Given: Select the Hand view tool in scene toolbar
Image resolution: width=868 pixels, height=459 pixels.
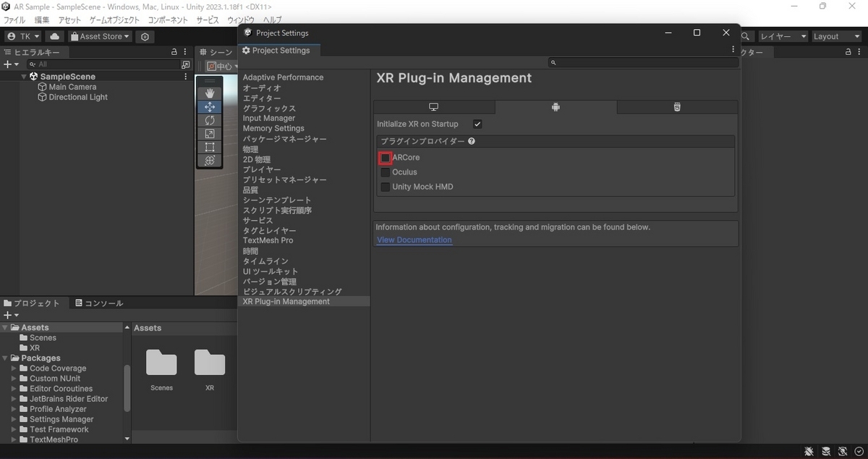Looking at the screenshot, I should point(210,93).
